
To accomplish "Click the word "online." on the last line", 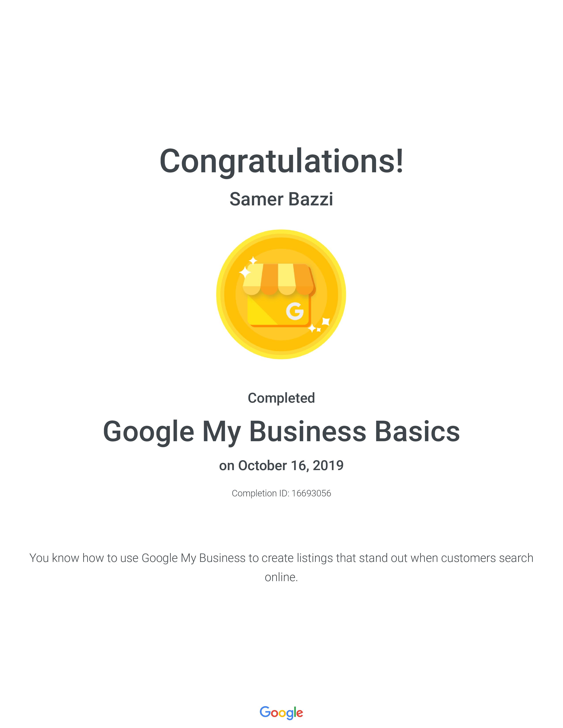I will coord(281,577).
